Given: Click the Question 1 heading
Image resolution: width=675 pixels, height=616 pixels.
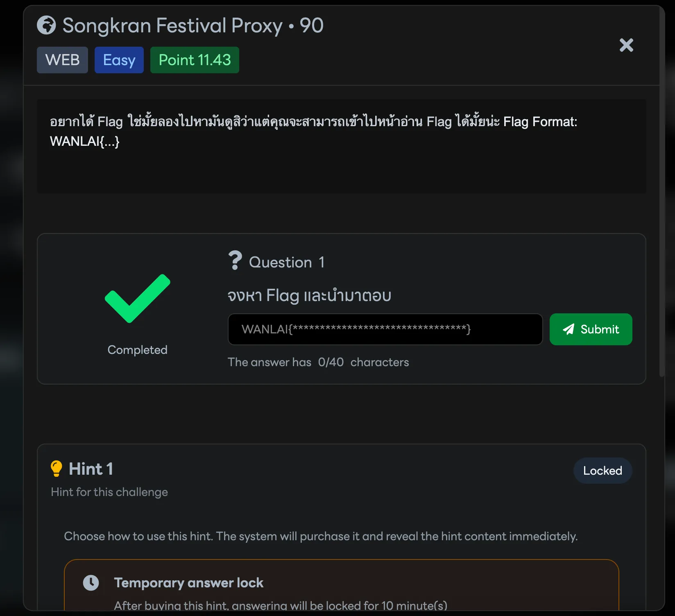Looking at the screenshot, I should [287, 262].
